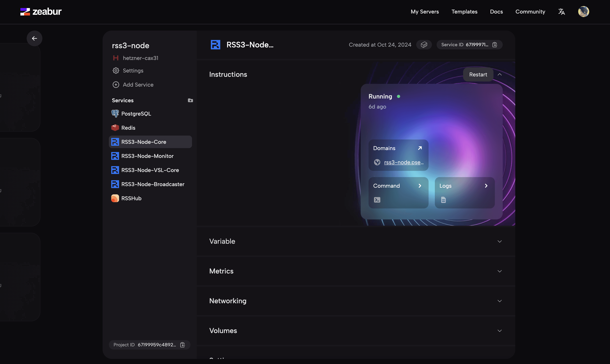Click the PostgreSQL elephant icon
This screenshot has height=364, width=610.
pos(115,114)
